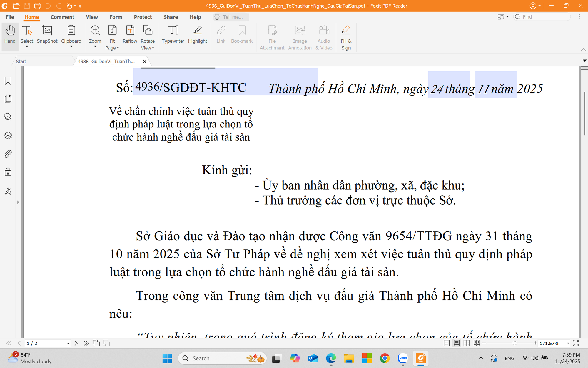588x368 pixels.
Task: Click the Find text field
Action: [x=542, y=17]
